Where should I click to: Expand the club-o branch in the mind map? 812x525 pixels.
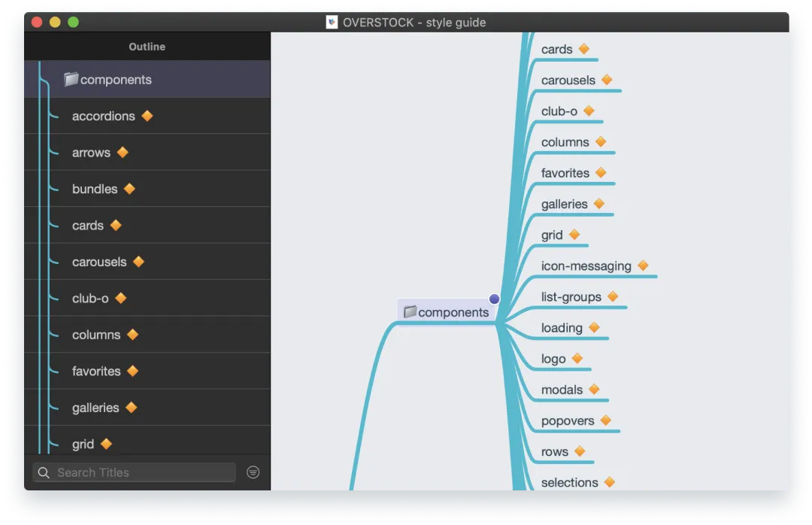[589, 111]
